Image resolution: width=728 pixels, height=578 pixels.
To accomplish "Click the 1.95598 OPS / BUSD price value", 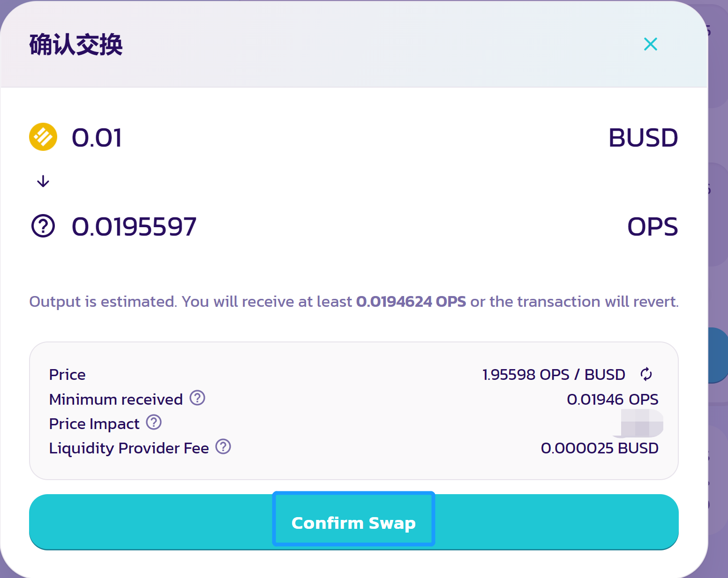I will [554, 375].
